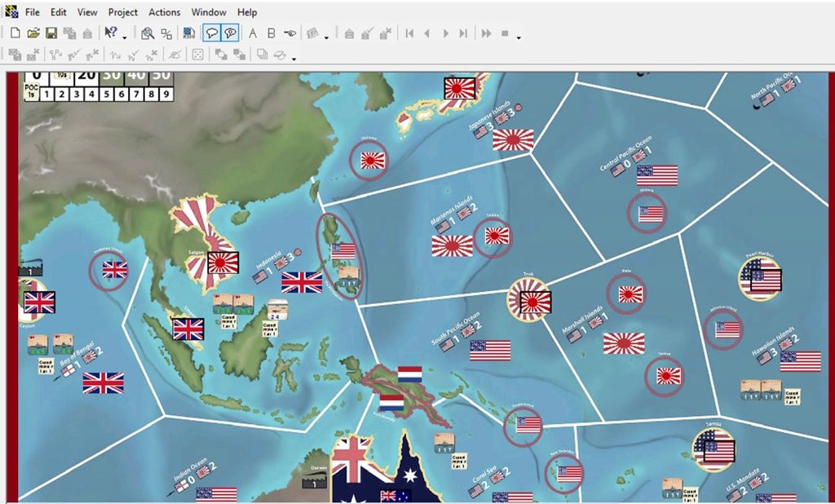Open the Edit menu

pos(59,11)
